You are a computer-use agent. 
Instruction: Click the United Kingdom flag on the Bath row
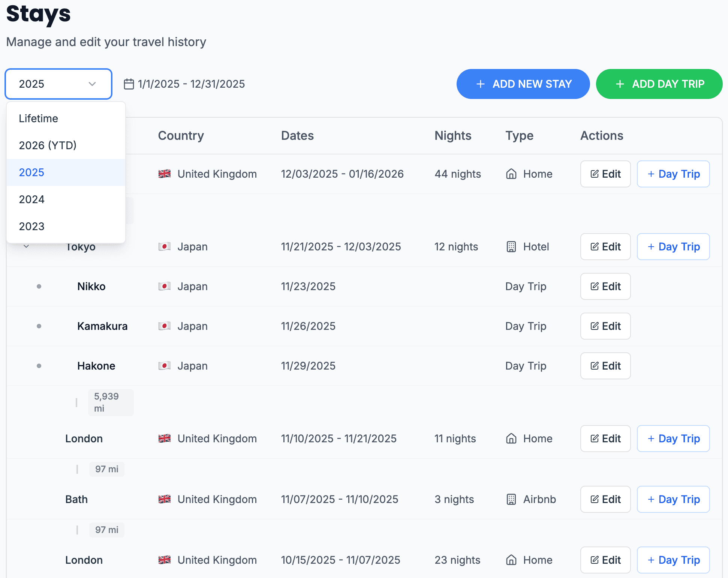[x=165, y=499]
